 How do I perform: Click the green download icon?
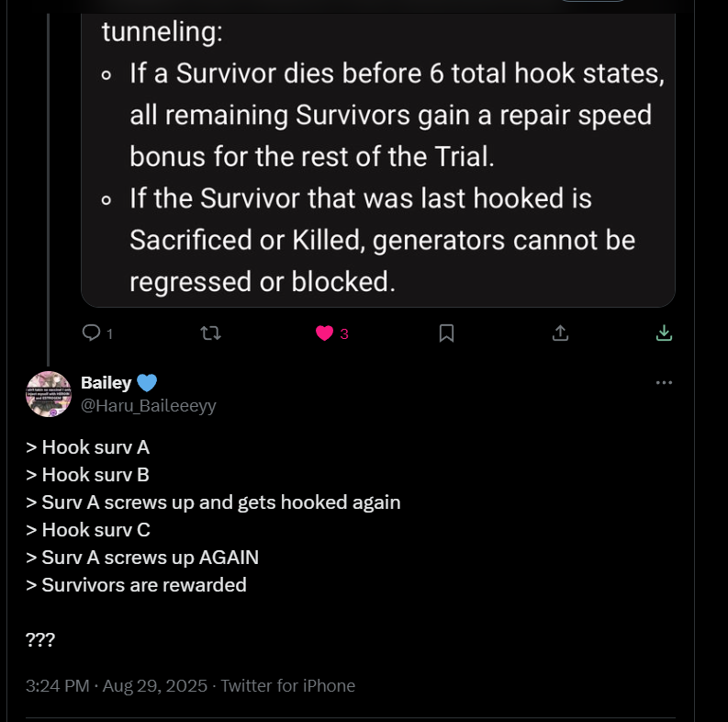coord(664,333)
